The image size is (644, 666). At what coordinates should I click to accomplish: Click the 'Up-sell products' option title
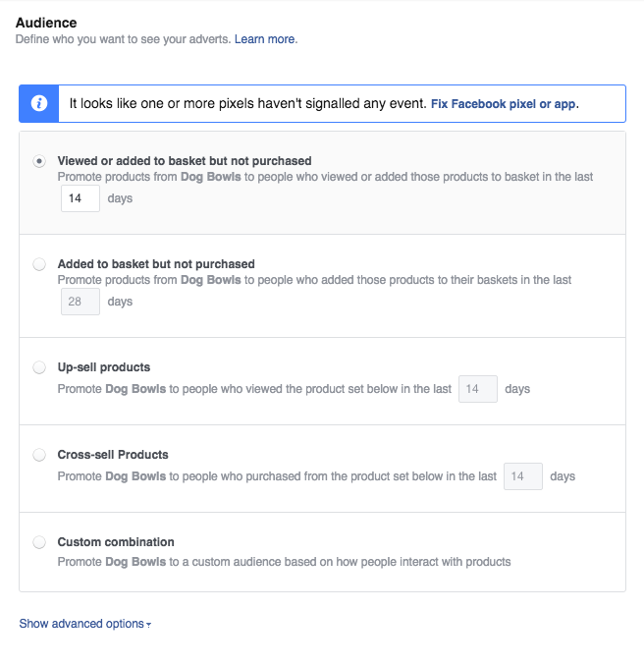tap(104, 367)
